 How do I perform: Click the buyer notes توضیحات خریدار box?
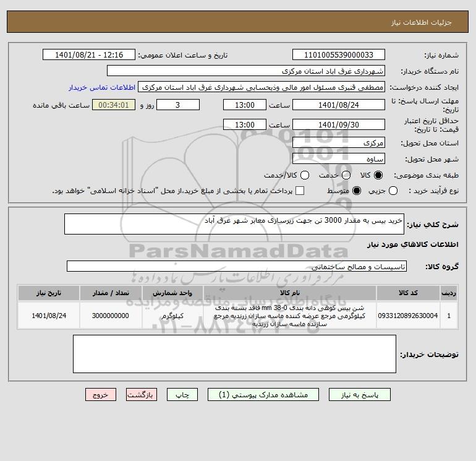(234, 354)
